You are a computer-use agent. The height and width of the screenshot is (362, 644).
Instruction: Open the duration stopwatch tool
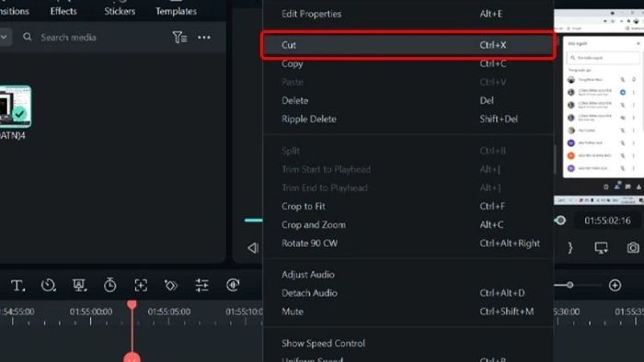coord(109,285)
